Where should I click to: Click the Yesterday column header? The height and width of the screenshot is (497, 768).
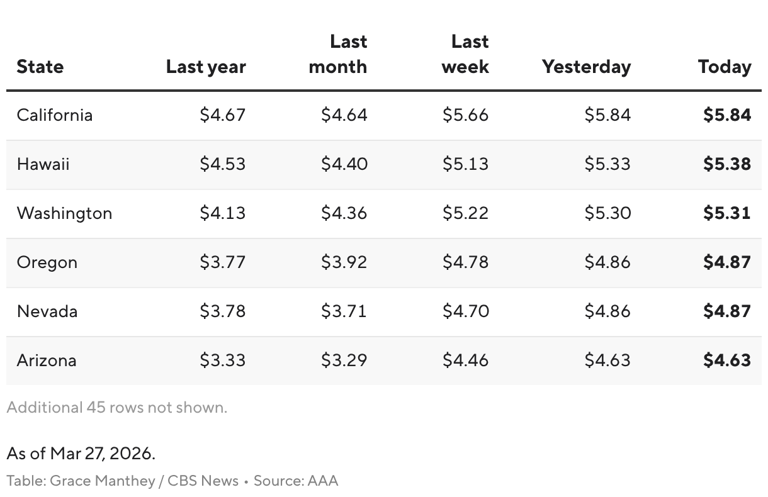586,67
